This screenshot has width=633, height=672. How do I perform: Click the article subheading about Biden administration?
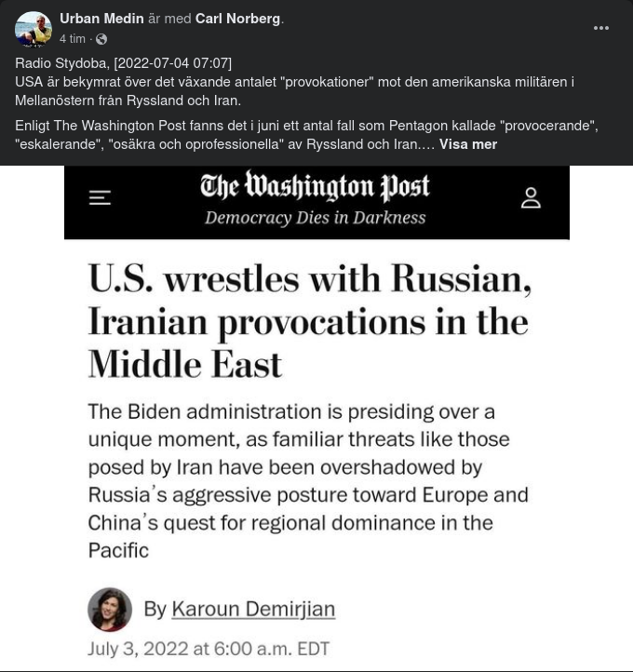[x=307, y=480]
